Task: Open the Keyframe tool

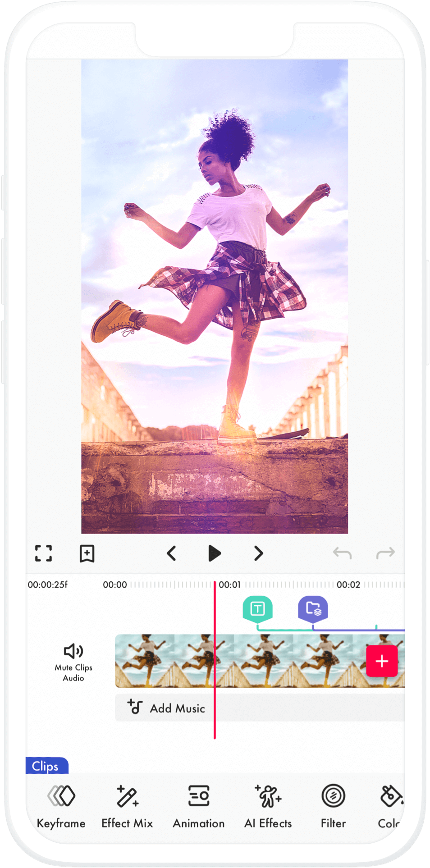Action: click(61, 806)
